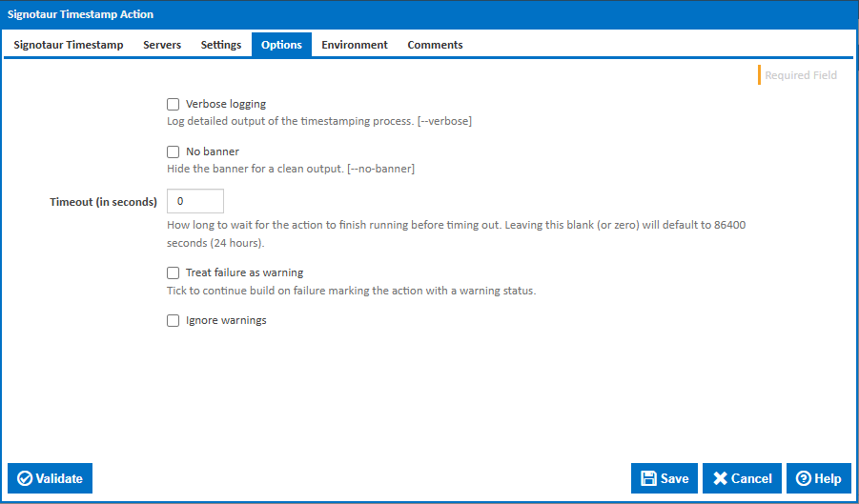The width and height of the screenshot is (859, 504).
Task: Show the Comments tab
Action: point(435,45)
